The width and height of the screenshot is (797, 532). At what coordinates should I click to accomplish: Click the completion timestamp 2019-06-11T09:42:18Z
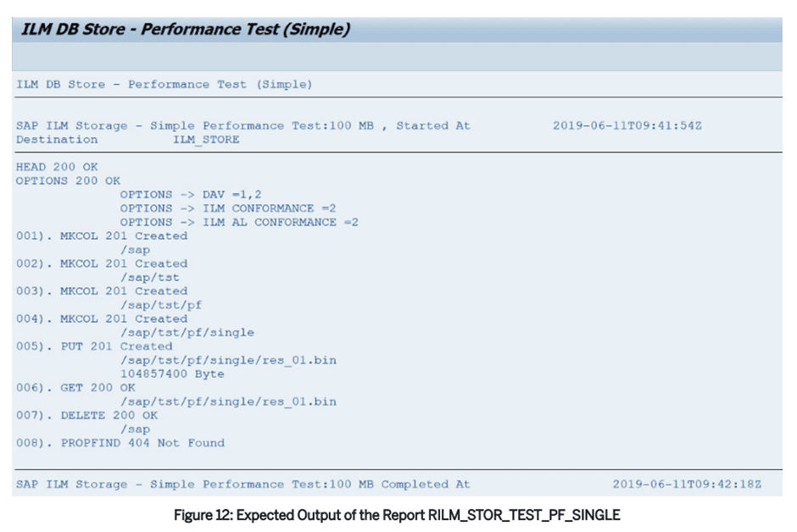click(x=687, y=484)
